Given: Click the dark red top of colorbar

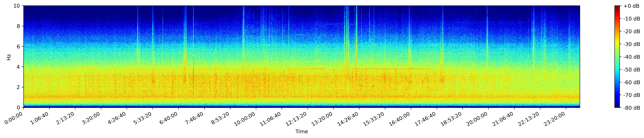Looking at the screenshot, I should (617, 7).
